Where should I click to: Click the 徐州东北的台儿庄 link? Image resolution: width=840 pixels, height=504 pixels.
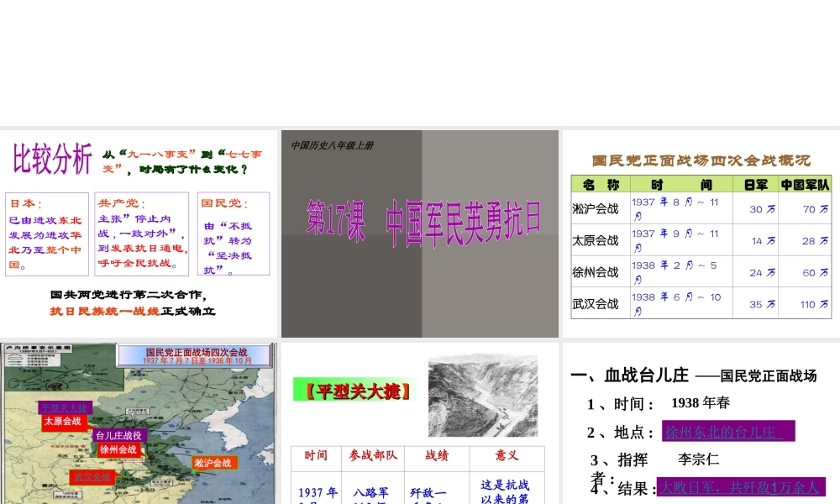pos(728,431)
